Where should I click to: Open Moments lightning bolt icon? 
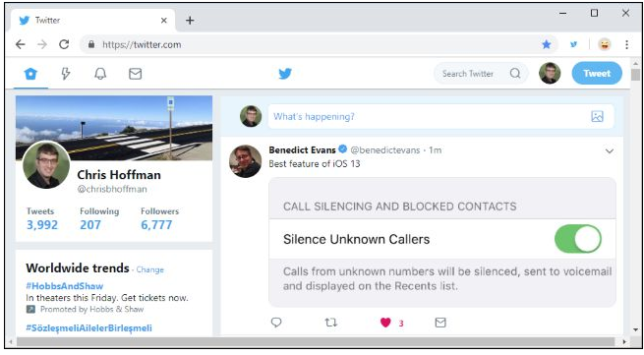coord(65,74)
